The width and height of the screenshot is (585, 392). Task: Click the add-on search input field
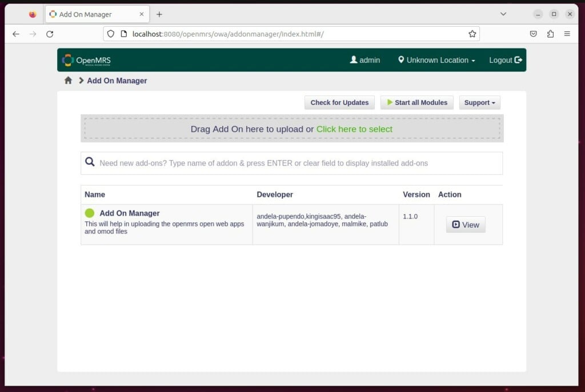pos(286,163)
